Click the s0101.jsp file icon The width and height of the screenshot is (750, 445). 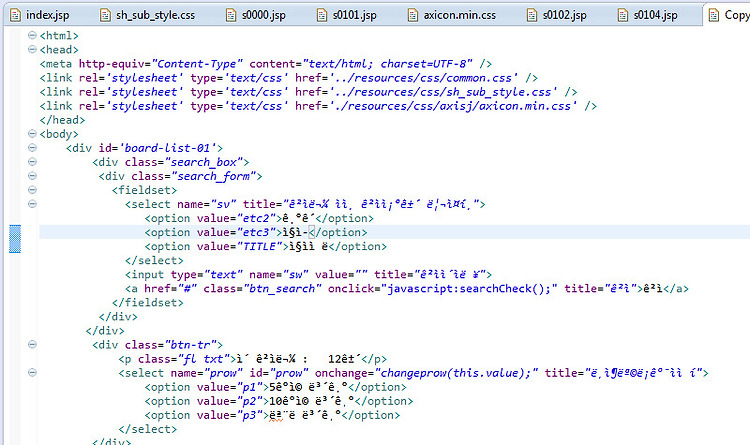coord(322,15)
